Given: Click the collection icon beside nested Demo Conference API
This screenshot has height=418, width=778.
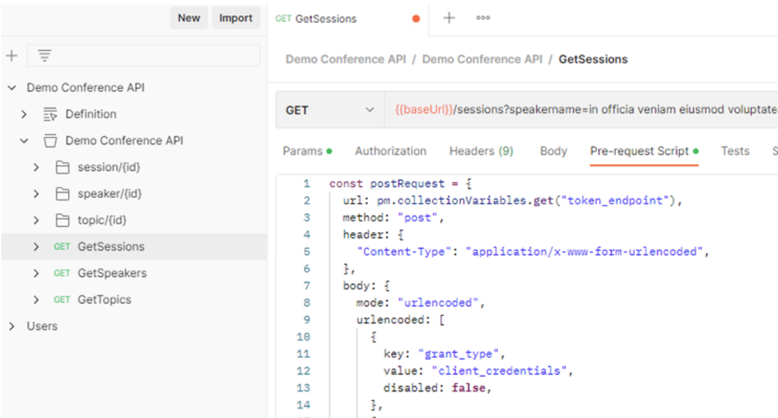Looking at the screenshot, I should click(x=50, y=141).
